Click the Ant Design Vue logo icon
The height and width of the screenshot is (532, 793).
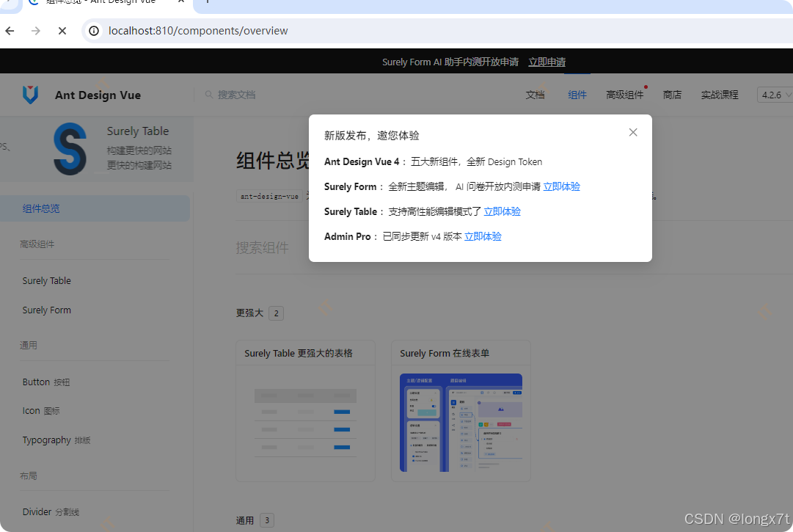point(30,95)
